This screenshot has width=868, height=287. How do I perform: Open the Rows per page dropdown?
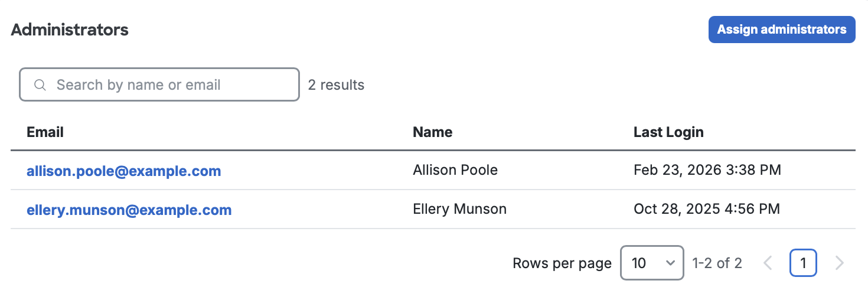[x=652, y=263]
